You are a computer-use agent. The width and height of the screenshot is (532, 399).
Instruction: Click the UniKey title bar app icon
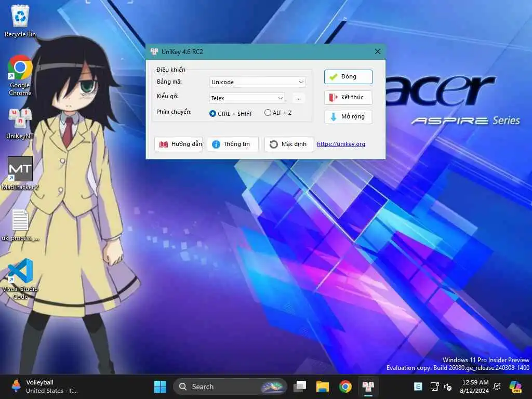[x=154, y=51]
